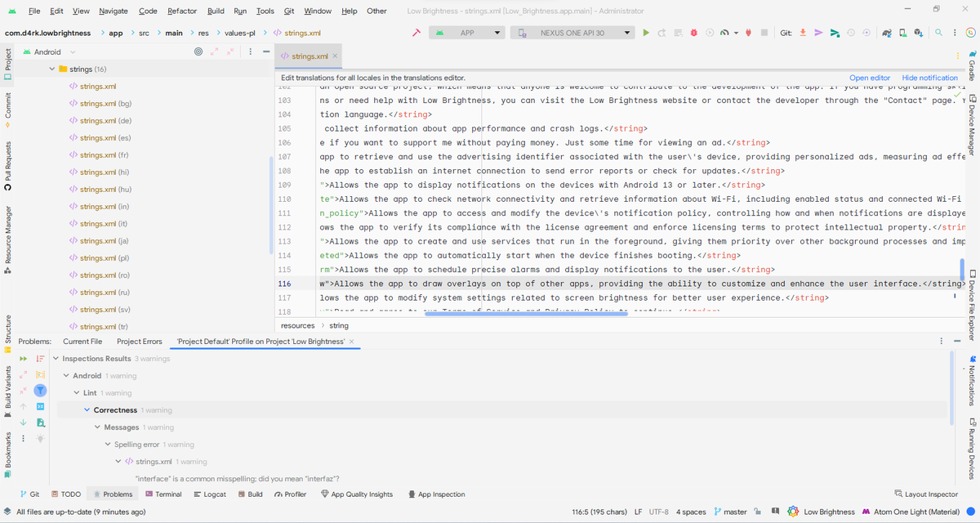Click the Project panel vertical scrollbar
This screenshot has width=980, height=523.
pyautogui.click(x=271, y=204)
